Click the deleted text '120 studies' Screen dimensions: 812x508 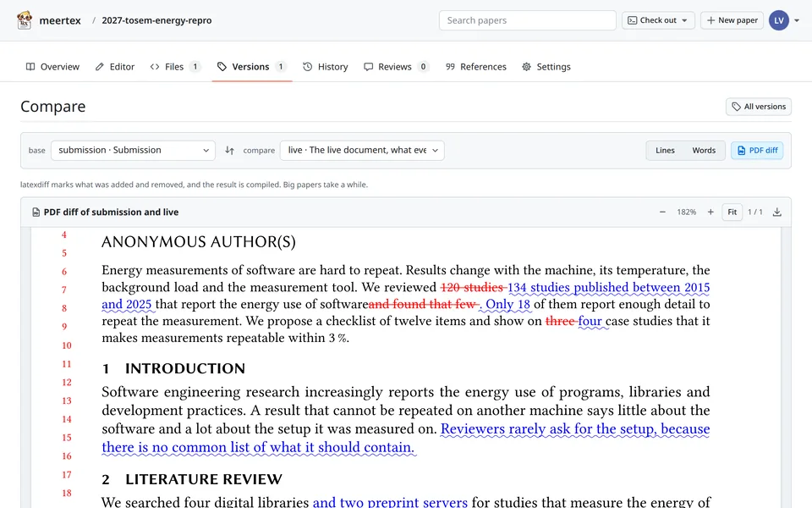[x=472, y=287]
